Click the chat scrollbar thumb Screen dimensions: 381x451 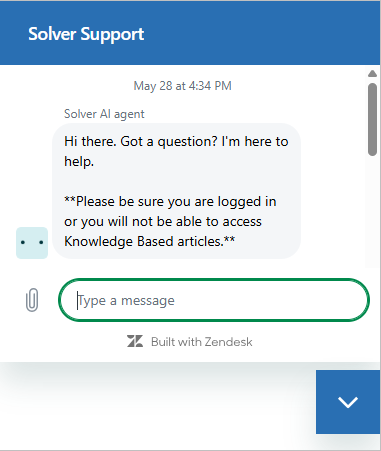click(x=372, y=119)
